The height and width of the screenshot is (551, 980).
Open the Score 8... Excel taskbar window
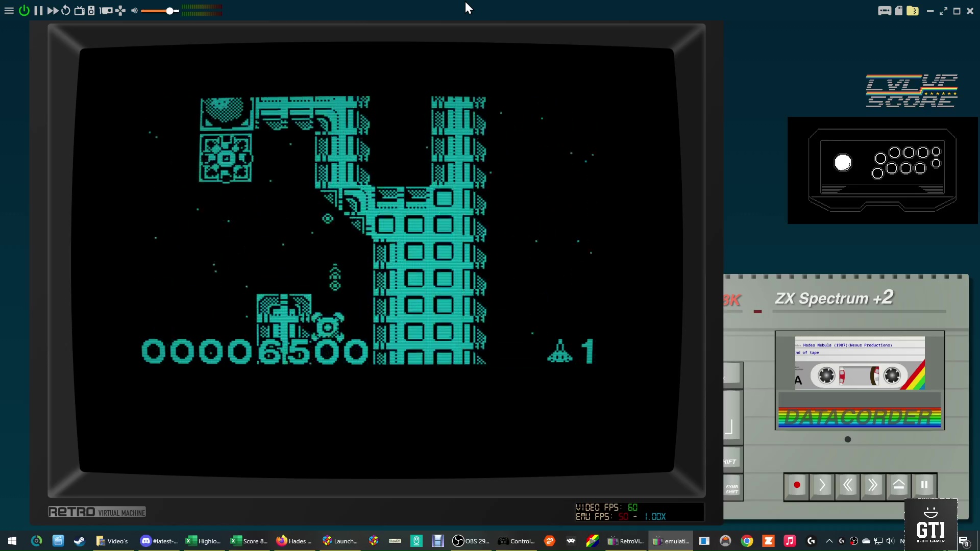249,541
